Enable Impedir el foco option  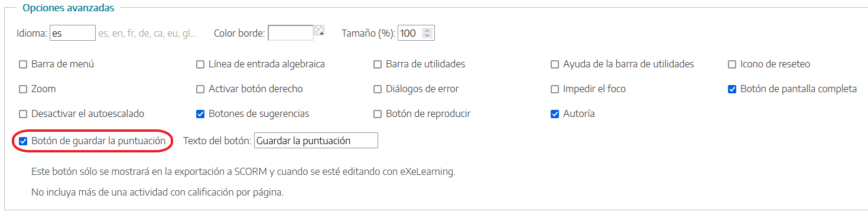(x=555, y=89)
